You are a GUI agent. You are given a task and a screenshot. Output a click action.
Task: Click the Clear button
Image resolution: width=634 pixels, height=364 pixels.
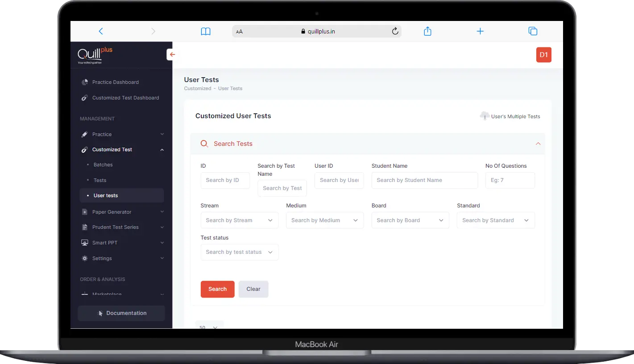[x=253, y=289]
